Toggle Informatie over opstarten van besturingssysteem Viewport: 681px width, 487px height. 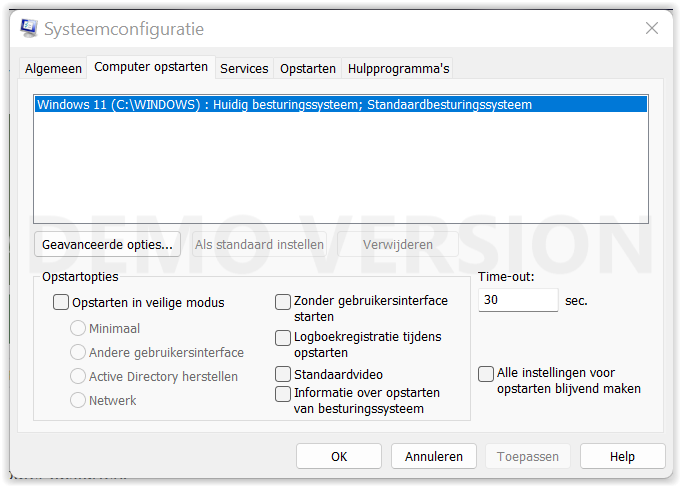point(283,394)
